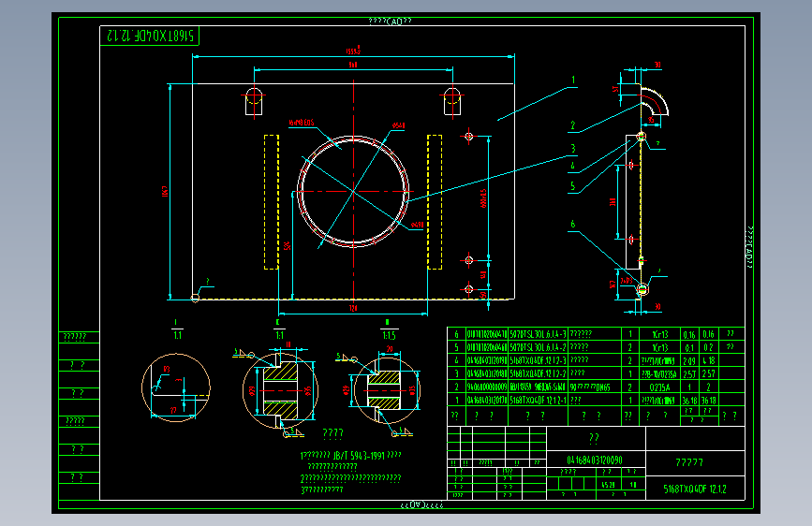Select leader callout number 3 beside side view
This screenshot has width=812, height=526.
click(573, 149)
